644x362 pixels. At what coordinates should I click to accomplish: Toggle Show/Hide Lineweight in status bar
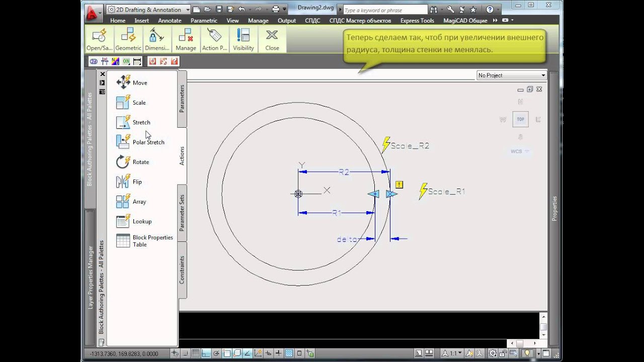[x=278, y=353]
